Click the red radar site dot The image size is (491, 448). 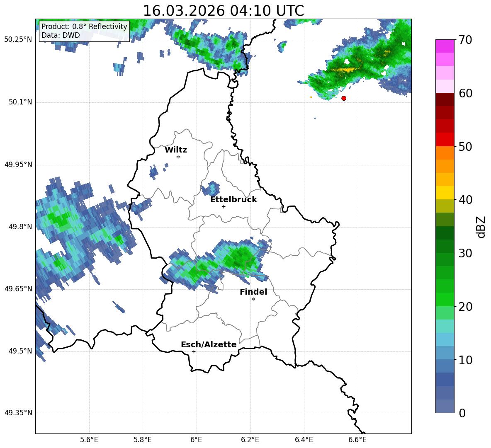point(344,98)
